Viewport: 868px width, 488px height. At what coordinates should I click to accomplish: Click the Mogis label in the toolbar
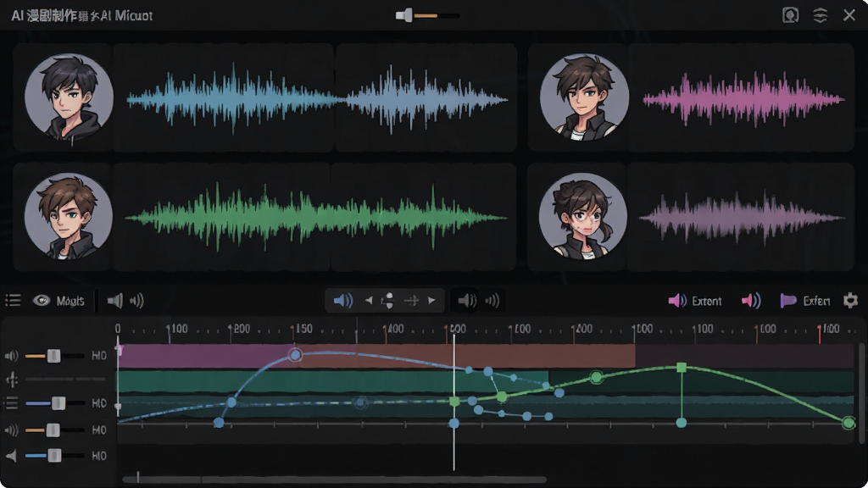(x=70, y=301)
